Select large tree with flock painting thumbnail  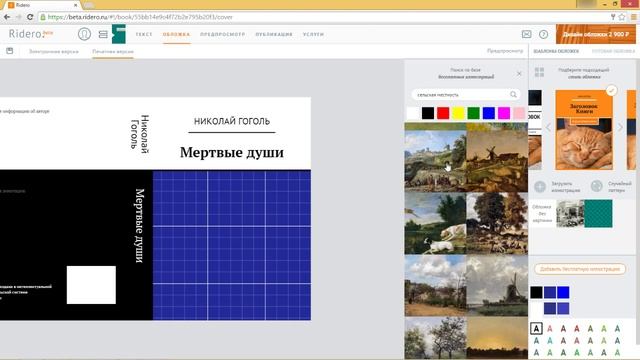497,224
